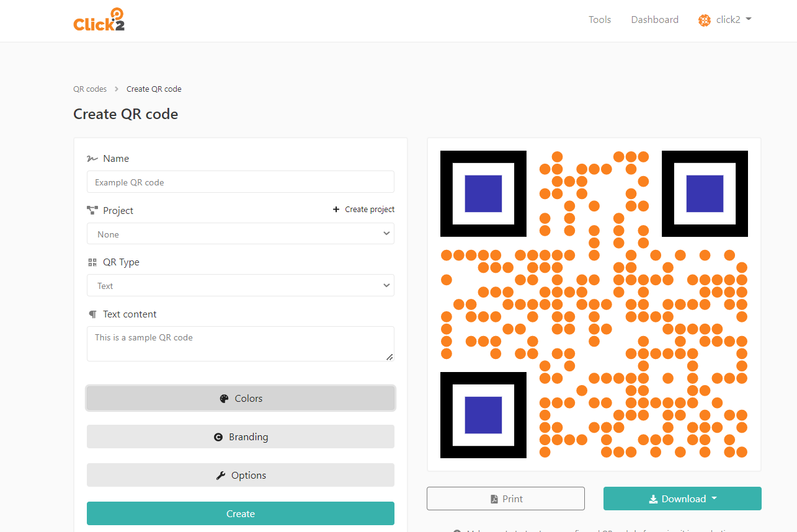Click the Project diagram icon
This screenshot has width=797, height=532.
pos(92,210)
